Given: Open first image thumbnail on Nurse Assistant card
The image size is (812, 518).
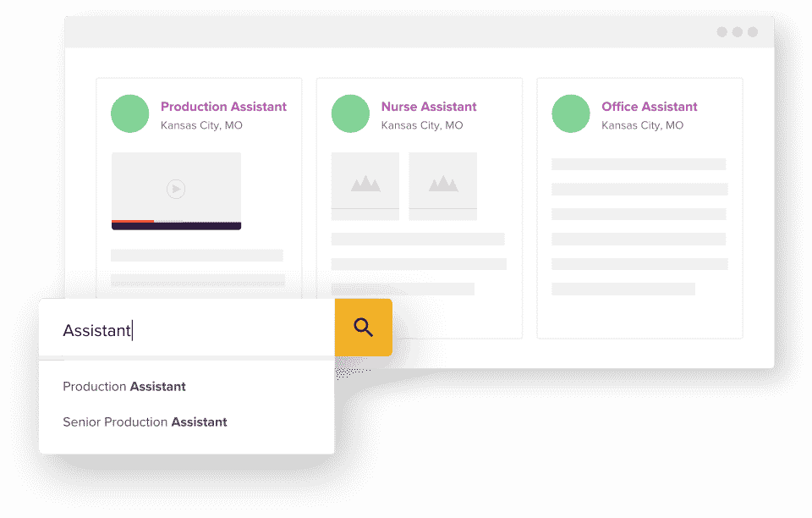Looking at the screenshot, I should [x=365, y=186].
